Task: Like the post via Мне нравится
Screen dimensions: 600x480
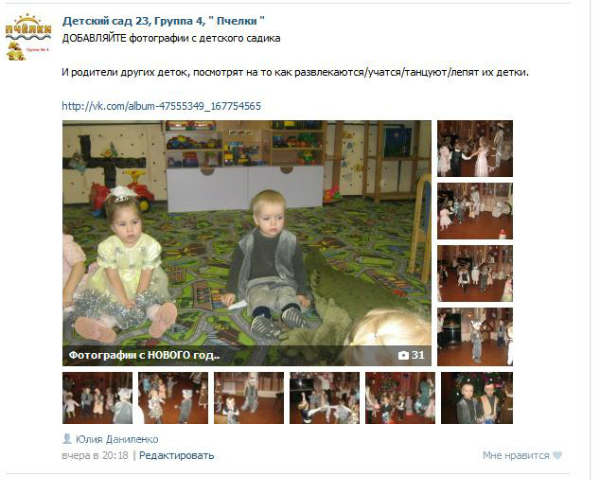Action: [516, 456]
